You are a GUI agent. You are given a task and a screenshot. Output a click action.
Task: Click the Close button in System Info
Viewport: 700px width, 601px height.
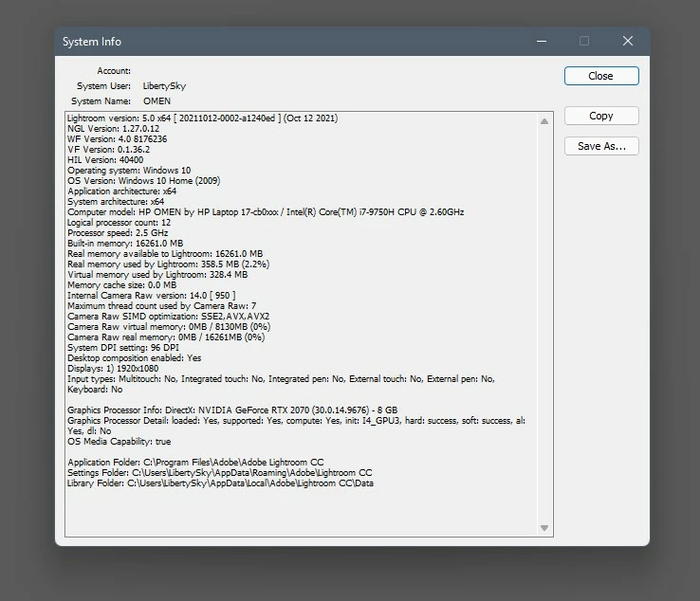coord(601,76)
